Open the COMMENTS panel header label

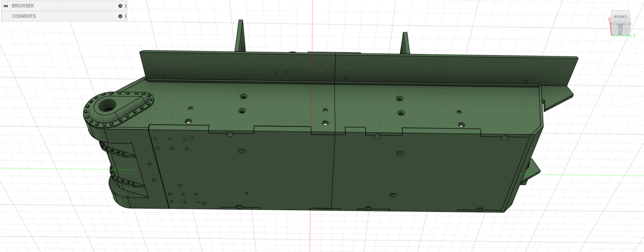click(24, 16)
